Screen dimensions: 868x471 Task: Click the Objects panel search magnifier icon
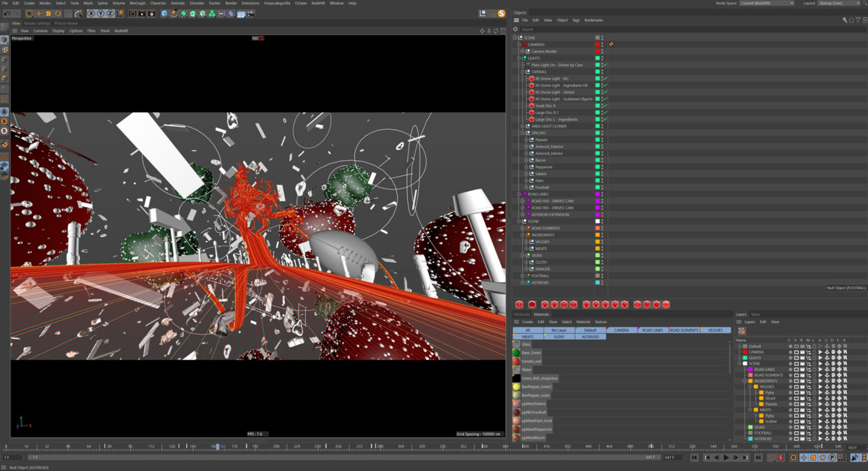click(845, 20)
